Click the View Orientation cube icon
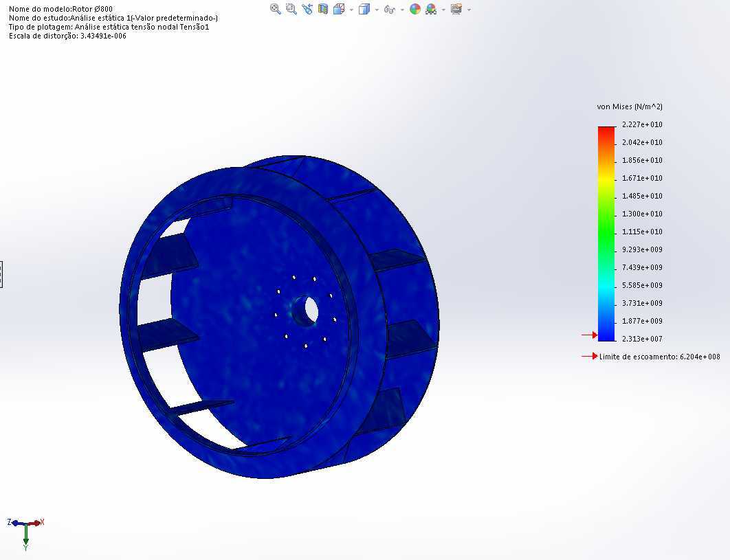730x560 pixels. tap(339, 9)
